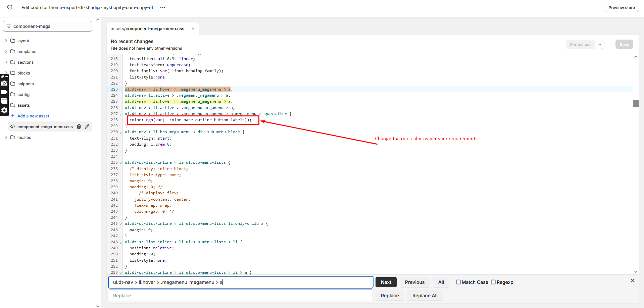This screenshot has height=308, width=644.
Task: Click the sidebar scroll down arrow
Action: click(x=98, y=306)
